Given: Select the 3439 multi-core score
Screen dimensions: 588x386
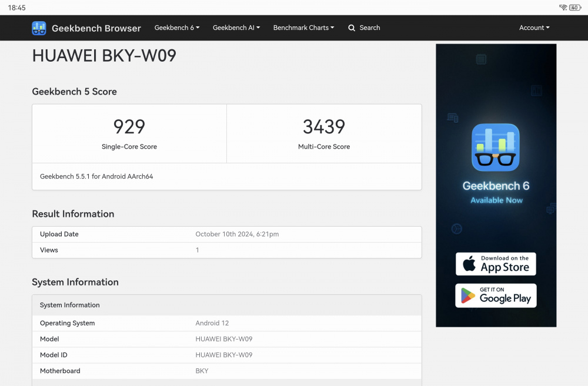Looking at the screenshot, I should (x=324, y=126).
